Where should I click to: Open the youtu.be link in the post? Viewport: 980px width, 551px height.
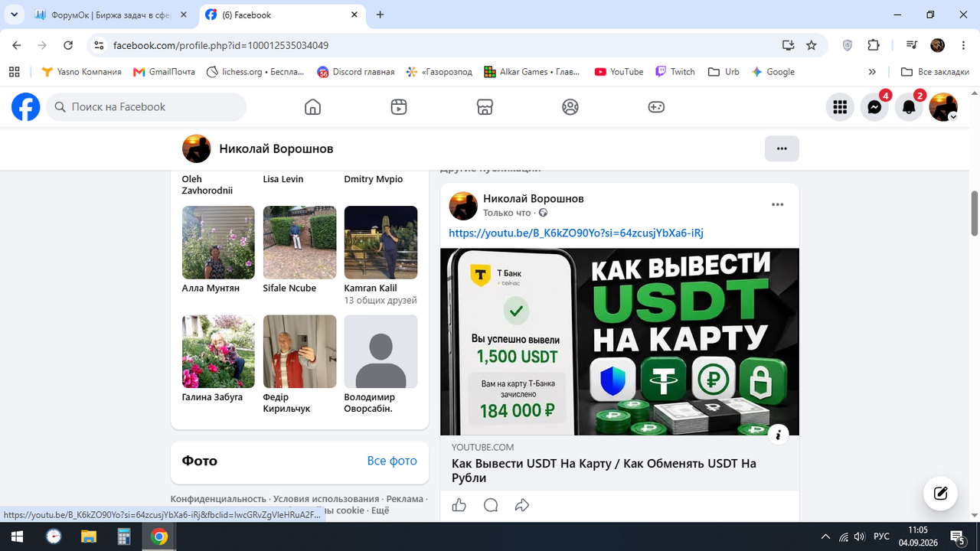[x=576, y=233]
